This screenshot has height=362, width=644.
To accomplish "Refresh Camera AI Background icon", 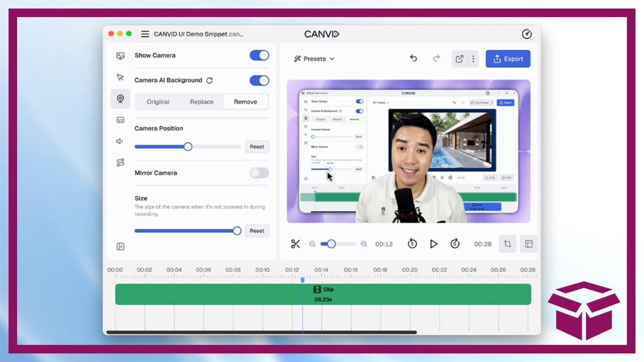I will click(209, 80).
